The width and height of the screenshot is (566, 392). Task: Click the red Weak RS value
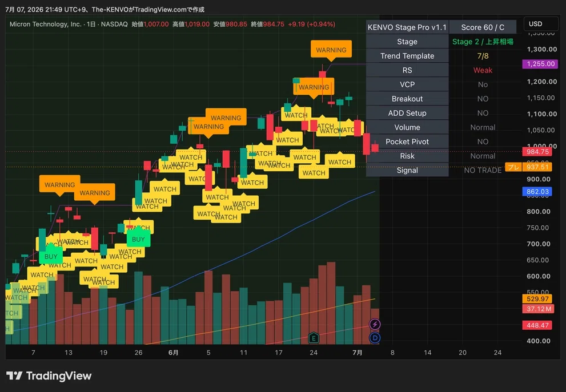click(483, 70)
